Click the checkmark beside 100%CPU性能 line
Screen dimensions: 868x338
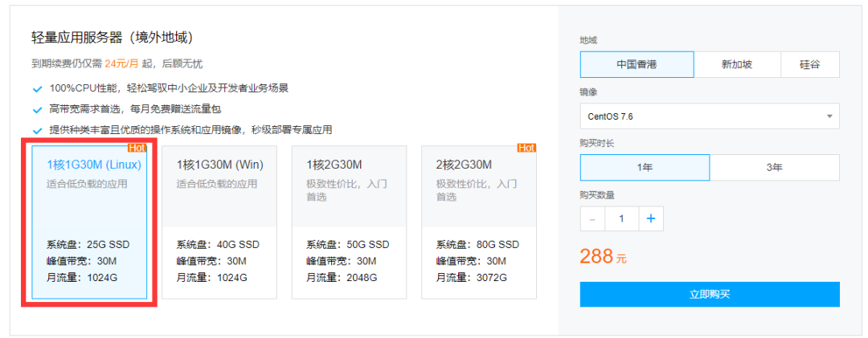click(37, 88)
